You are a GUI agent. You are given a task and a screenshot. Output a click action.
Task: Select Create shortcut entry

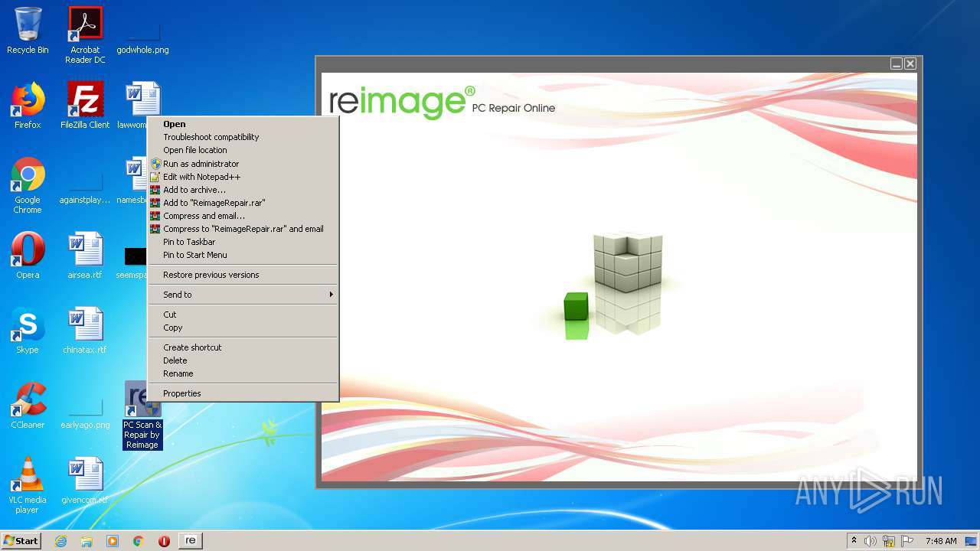pyautogui.click(x=243, y=347)
